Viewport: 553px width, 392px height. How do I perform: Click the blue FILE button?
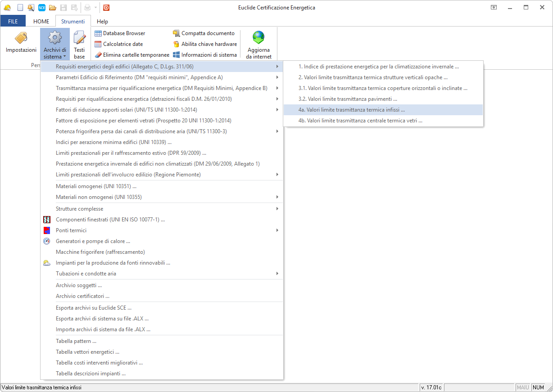point(13,21)
